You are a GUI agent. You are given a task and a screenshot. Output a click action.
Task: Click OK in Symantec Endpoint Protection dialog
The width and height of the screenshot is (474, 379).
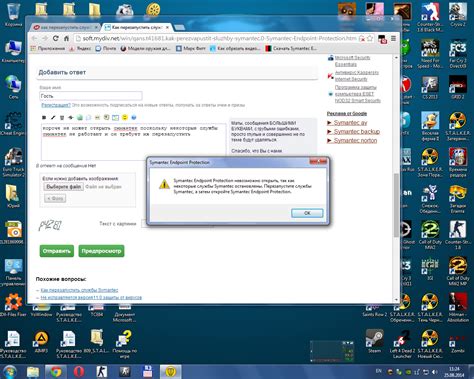click(x=307, y=213)
